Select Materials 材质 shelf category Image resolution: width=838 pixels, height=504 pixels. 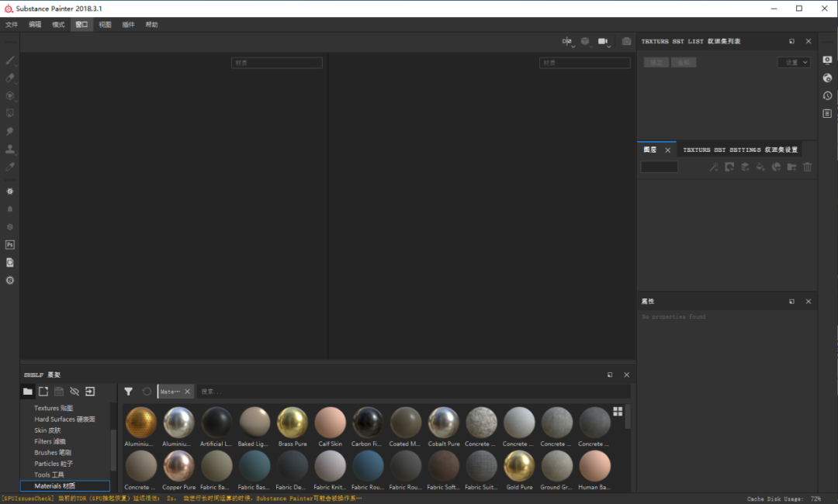65,486
